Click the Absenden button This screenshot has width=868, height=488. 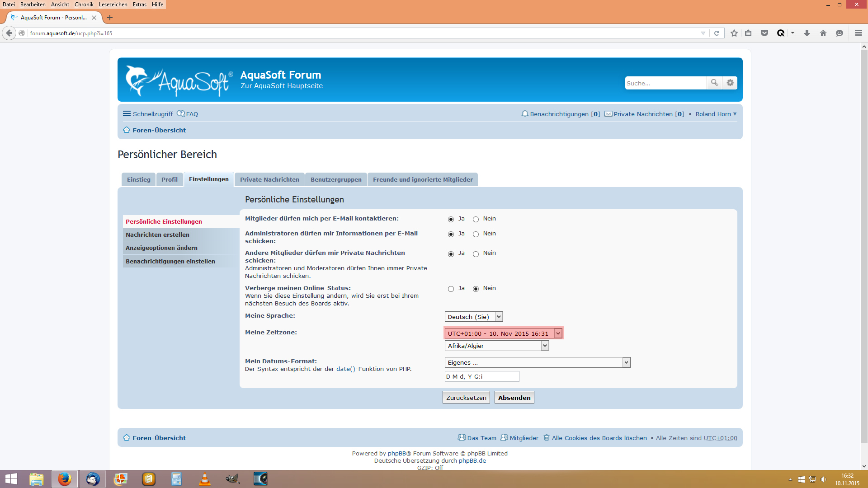tap(514, 398)
